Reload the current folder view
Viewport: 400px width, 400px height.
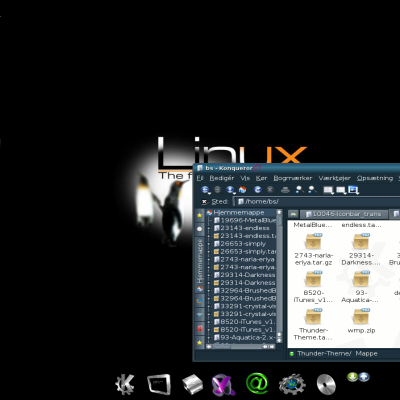[258, 190]
